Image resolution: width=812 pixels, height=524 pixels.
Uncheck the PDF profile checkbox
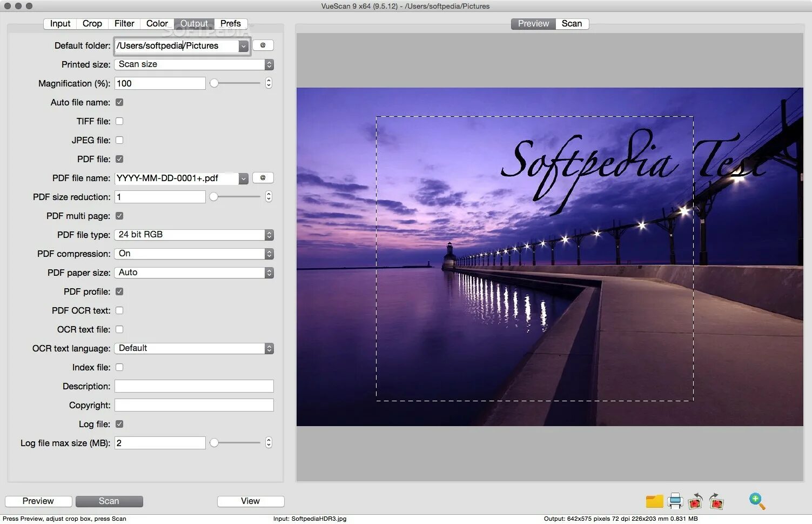119,291
